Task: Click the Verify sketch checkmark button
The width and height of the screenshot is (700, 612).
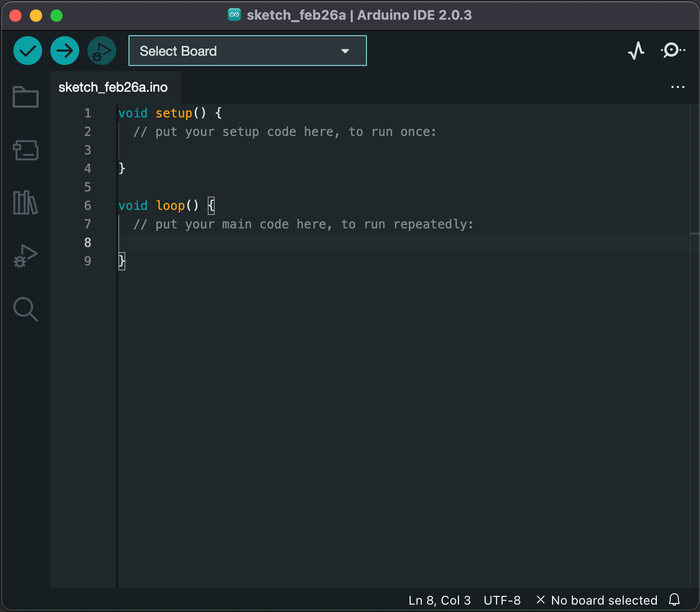Action: [28, 51]
